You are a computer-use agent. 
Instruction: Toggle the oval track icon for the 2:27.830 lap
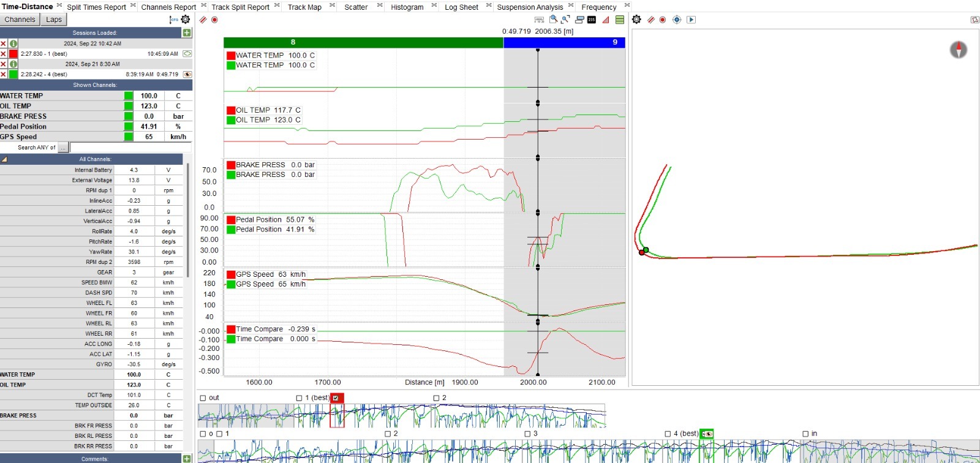(187, 54)
